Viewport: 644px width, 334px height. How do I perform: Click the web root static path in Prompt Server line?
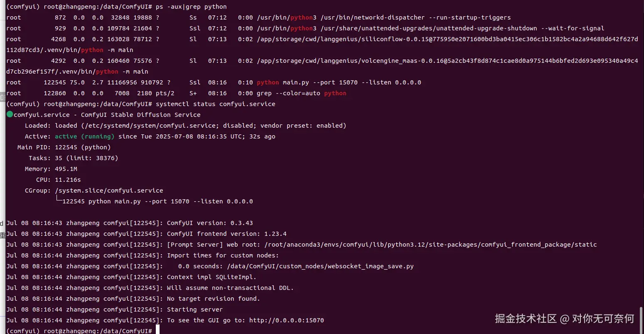pyautogui.click(x=430, y=245)
